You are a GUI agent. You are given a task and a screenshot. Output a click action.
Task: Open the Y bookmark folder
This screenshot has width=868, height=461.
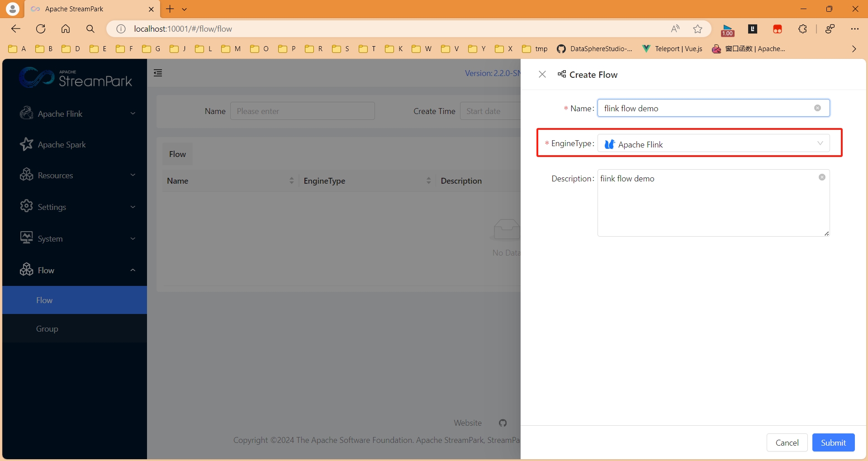click(477, 49)
